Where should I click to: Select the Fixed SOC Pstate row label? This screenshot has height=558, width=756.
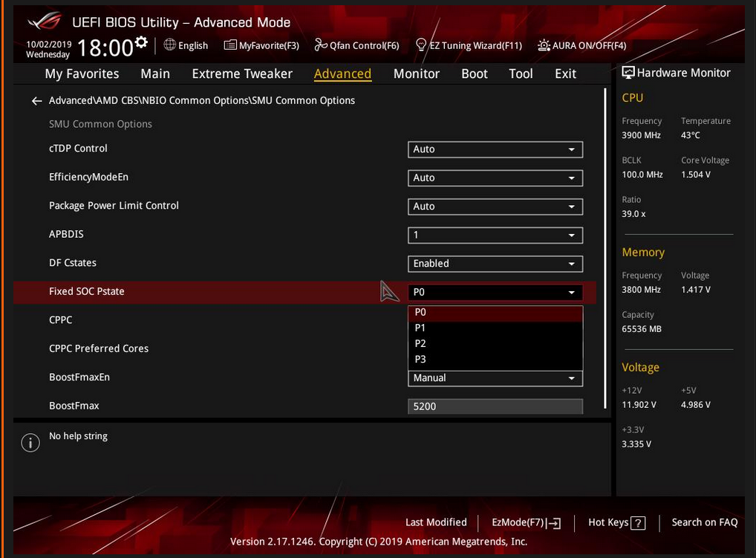pyautogui.click(x=87, y=292)
